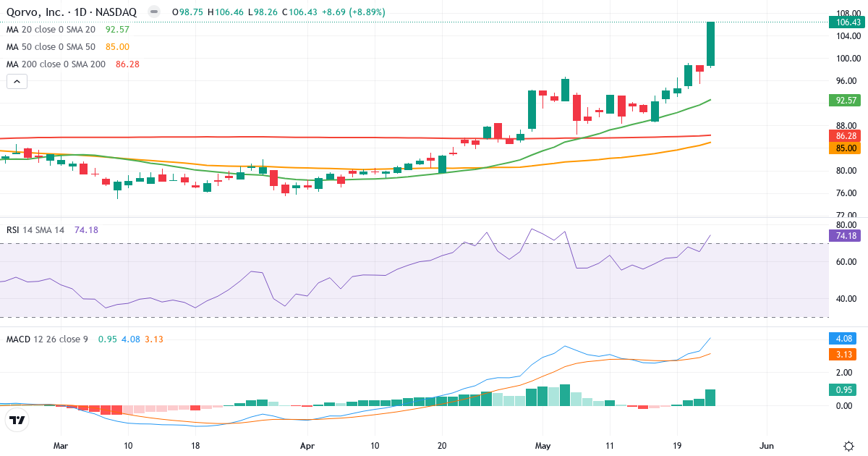Click the 60.00 RSI axis label
Image resolution: width=868 pixels, height=456 pixels.
click(x=847, y=261)
